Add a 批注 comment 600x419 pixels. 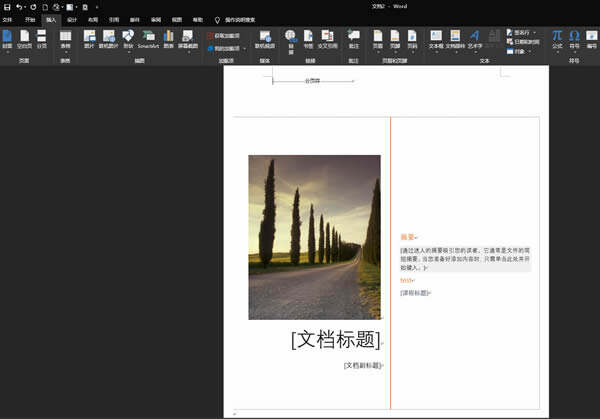pos(353,39)
